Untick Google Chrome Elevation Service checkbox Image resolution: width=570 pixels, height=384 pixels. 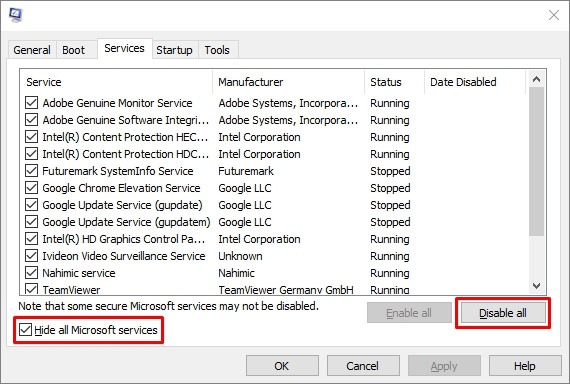[32, 188]
